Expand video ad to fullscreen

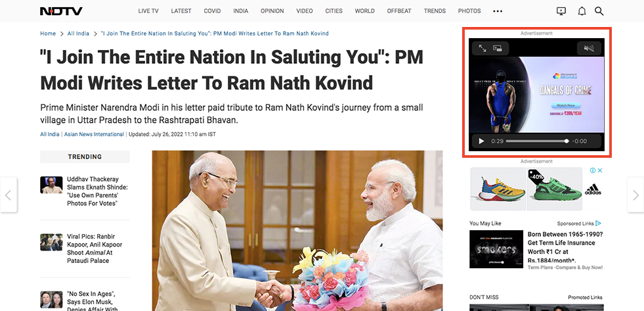point(482,49)
